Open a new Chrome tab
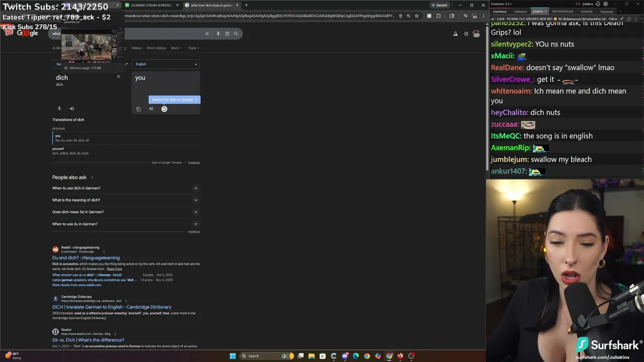 click(246, 5)
